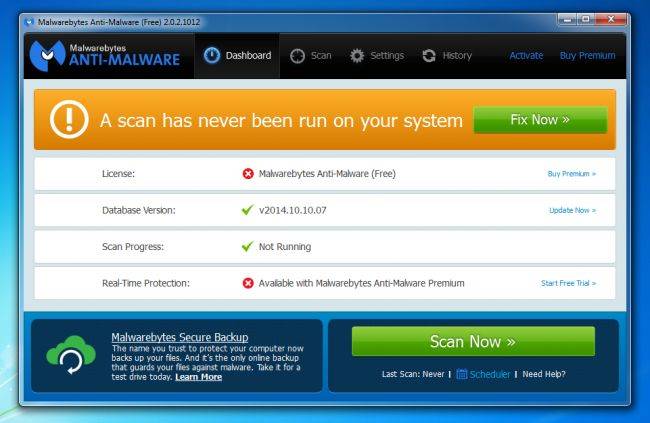Click the Activate link
This screenshot has width=650, height=423.
(526, 56)
